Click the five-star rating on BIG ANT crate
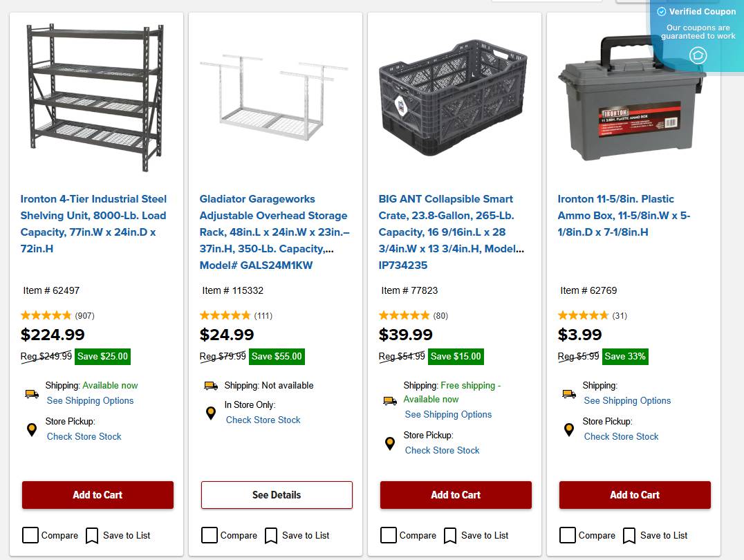744x560 pixels. (404, 315)
